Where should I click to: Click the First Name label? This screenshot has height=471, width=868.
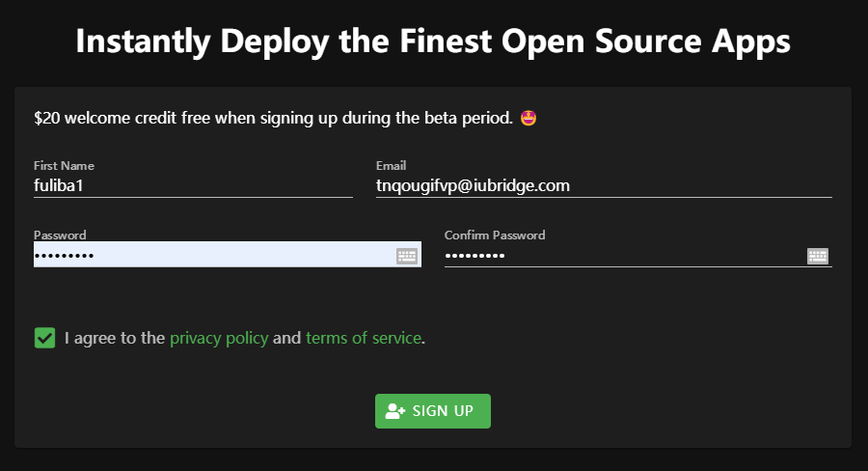coord(64,166)
